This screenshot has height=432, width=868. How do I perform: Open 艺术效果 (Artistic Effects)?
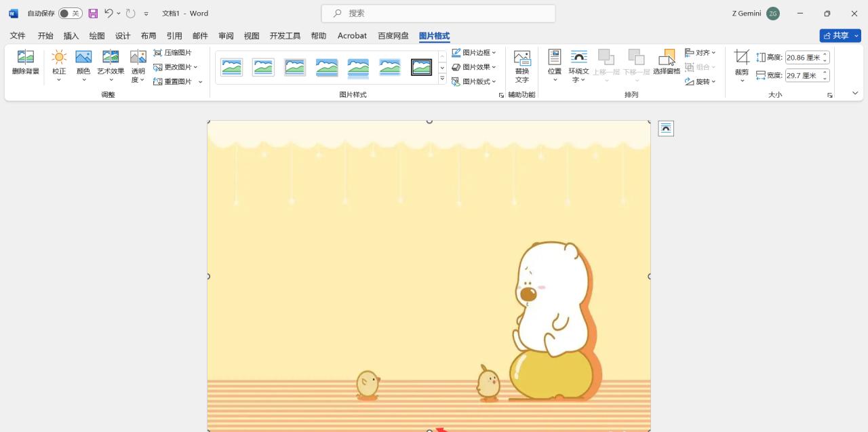coord(111,65)
